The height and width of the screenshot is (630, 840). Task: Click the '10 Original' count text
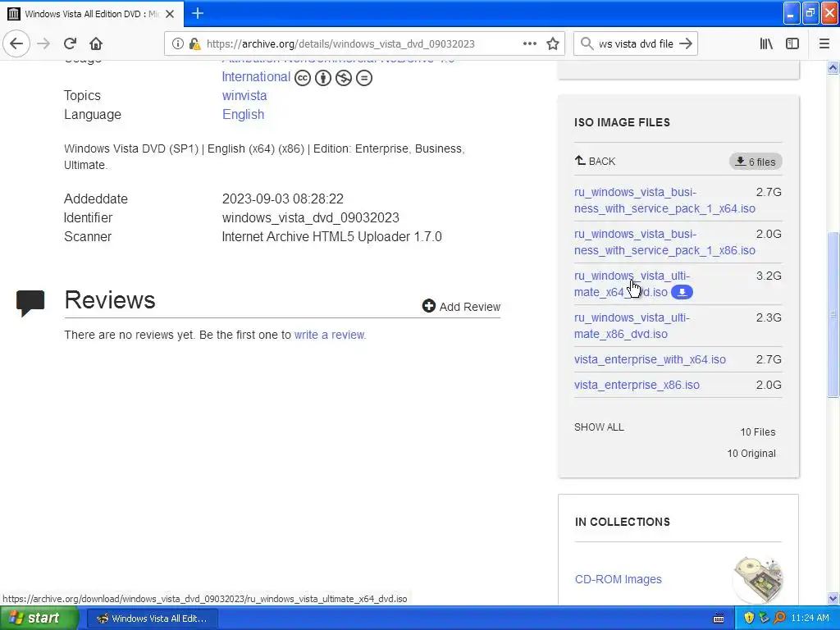[751, 453]
